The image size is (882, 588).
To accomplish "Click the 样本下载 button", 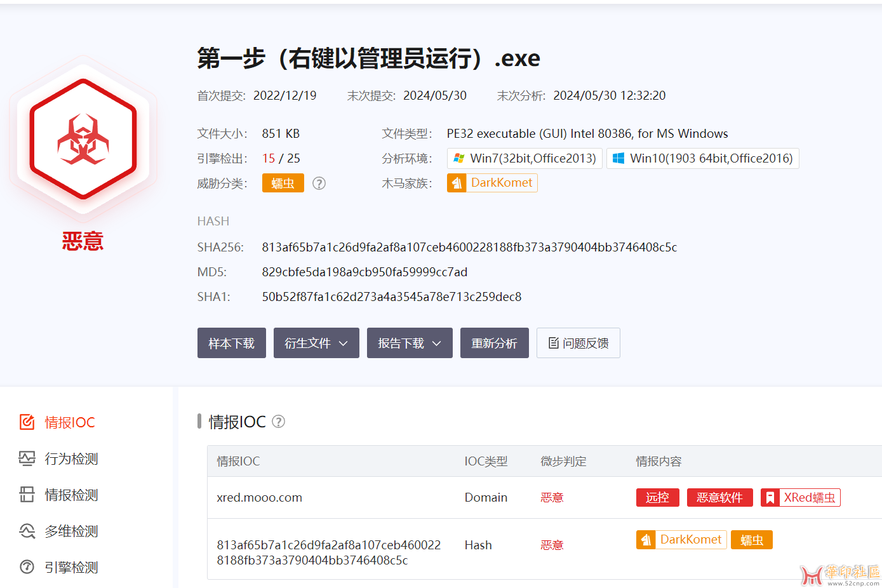I will pos(232,343).
